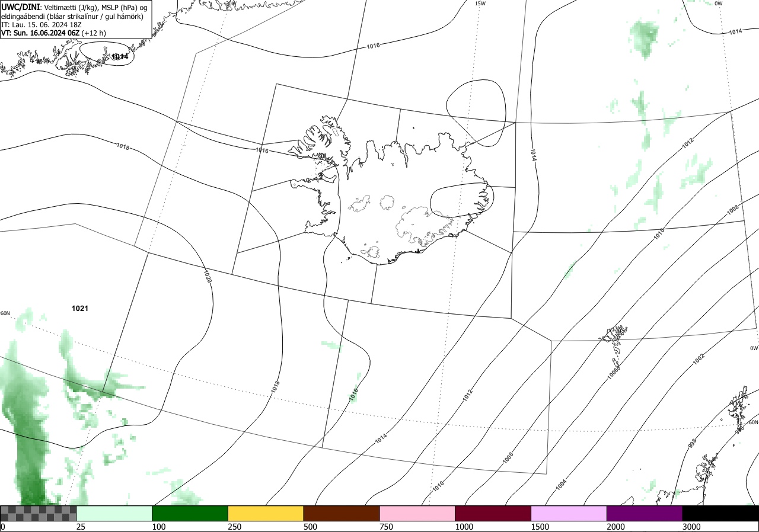
Task: Click legend tick value "250"
Action: point(234,527)
